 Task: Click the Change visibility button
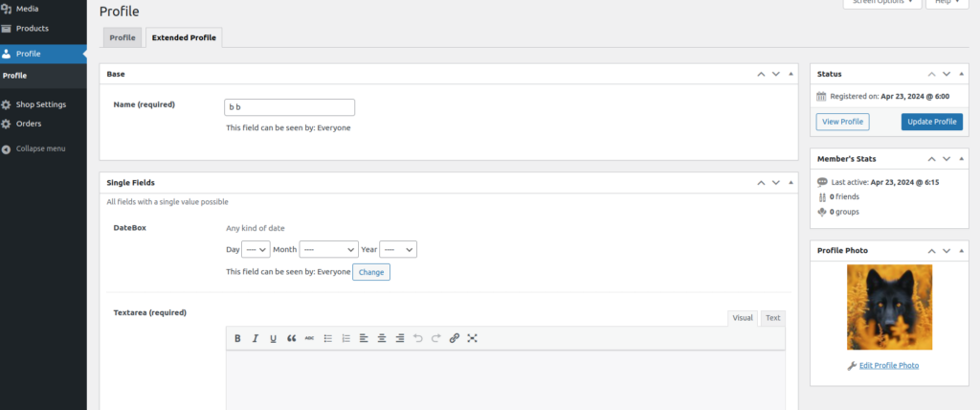(x=371, y=272)
